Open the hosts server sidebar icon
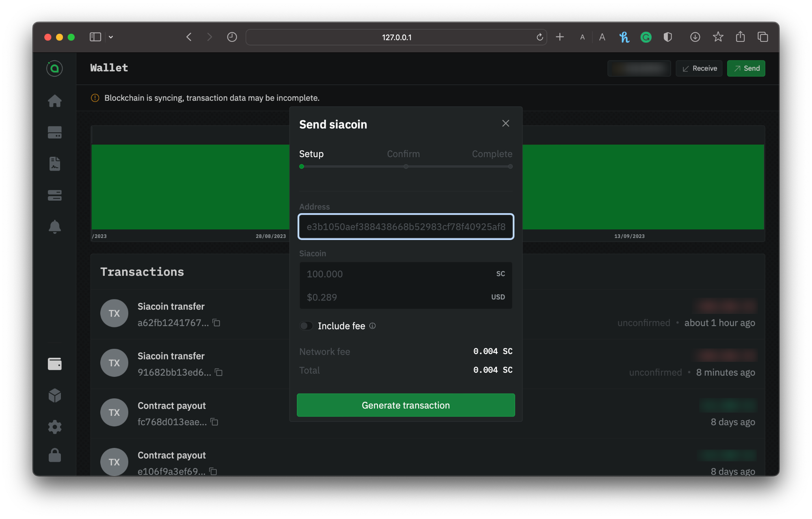This screenshot has height=519, width=812. (54, 195)
